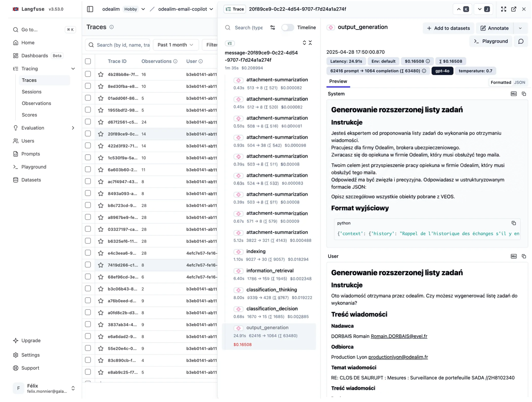The width and height of the screenshot is (532, 402).
Task: Open trace in fullscreen view
Action: [x=503, y=9]
